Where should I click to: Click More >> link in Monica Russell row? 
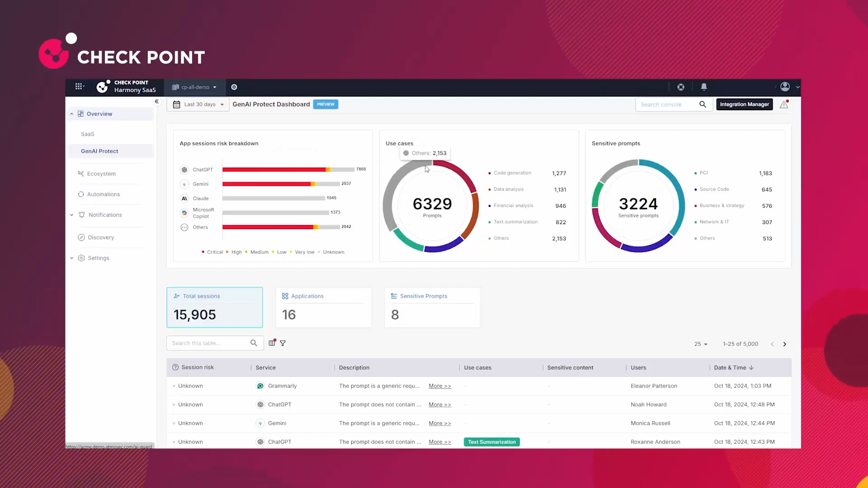pos(440,423)
